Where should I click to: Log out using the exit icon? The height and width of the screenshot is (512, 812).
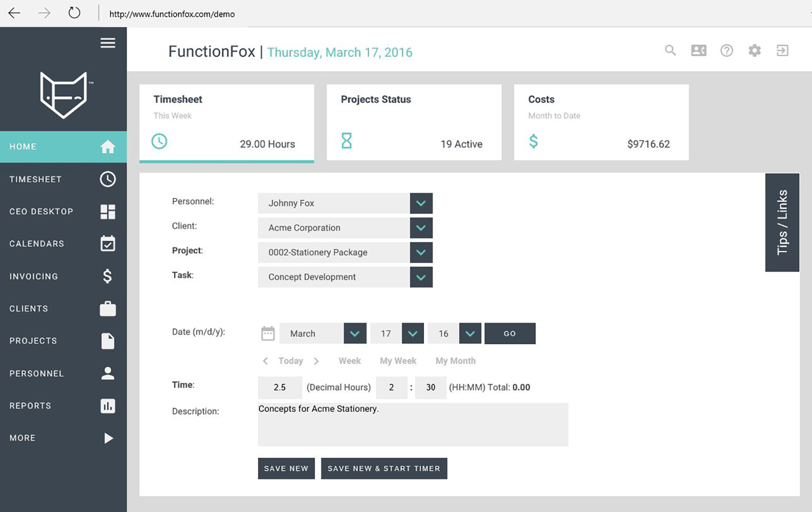click(x=782, y=50)
